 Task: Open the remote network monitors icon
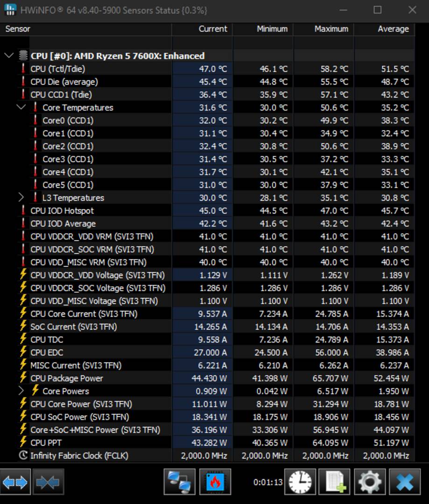(x=179, y=482)
